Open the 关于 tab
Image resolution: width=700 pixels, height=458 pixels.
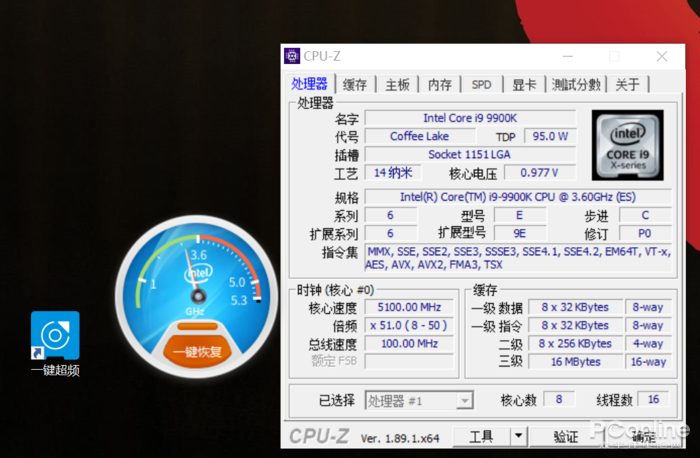coord(627,84)
